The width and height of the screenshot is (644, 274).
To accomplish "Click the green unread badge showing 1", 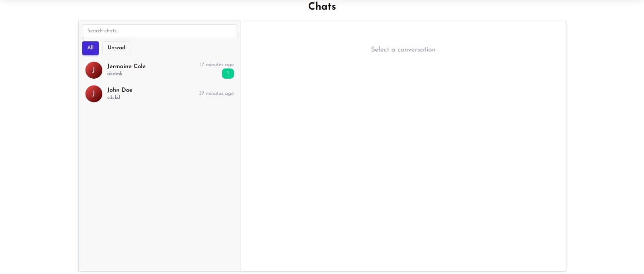I will 228,73.
